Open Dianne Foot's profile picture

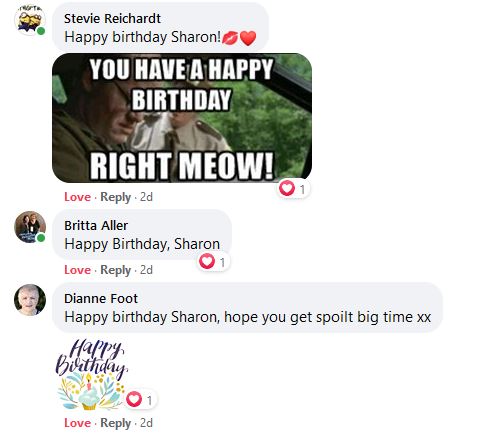pos(30,300)
